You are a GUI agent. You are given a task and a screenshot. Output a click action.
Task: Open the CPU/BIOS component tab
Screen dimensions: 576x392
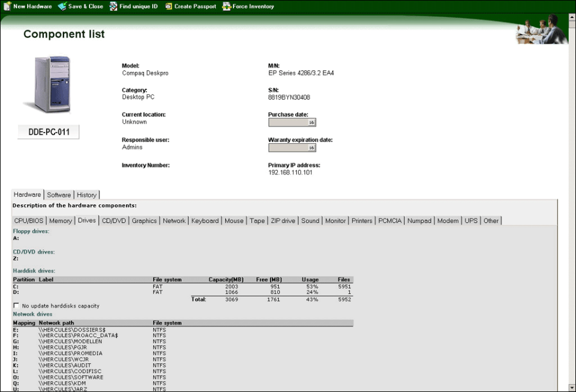click(28, 221)
